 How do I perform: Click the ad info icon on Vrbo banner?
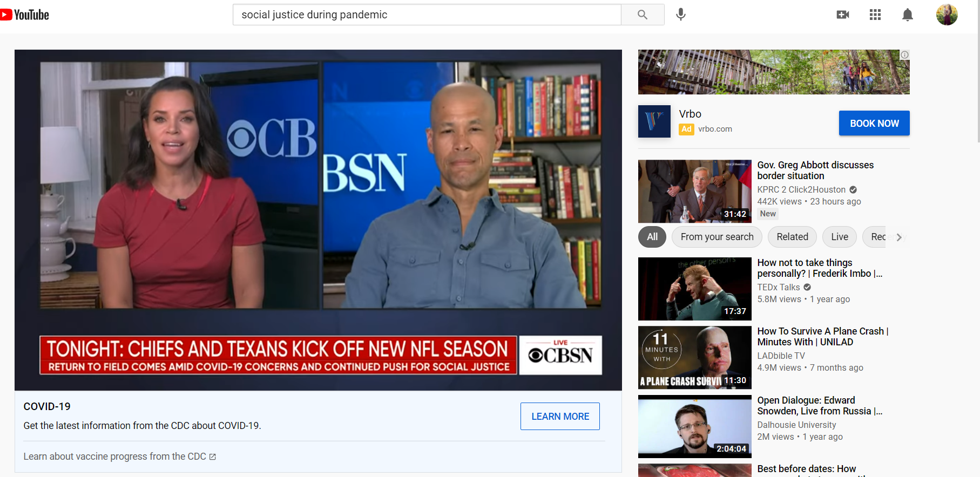click(904, 55)
